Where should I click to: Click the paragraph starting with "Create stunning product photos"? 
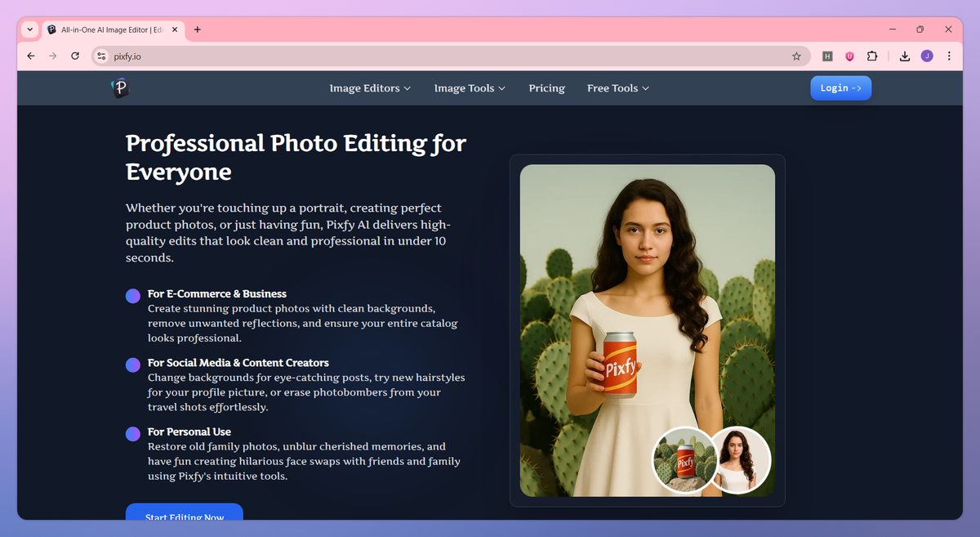303,323
